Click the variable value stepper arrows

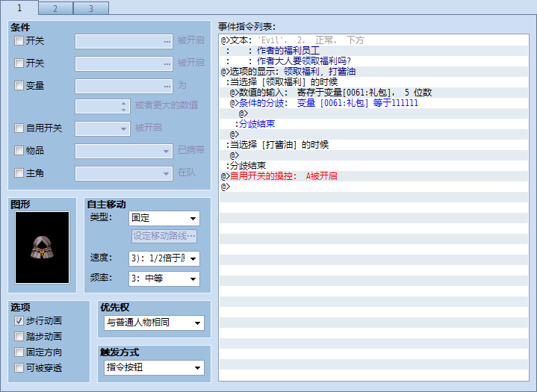pos(124,107)
